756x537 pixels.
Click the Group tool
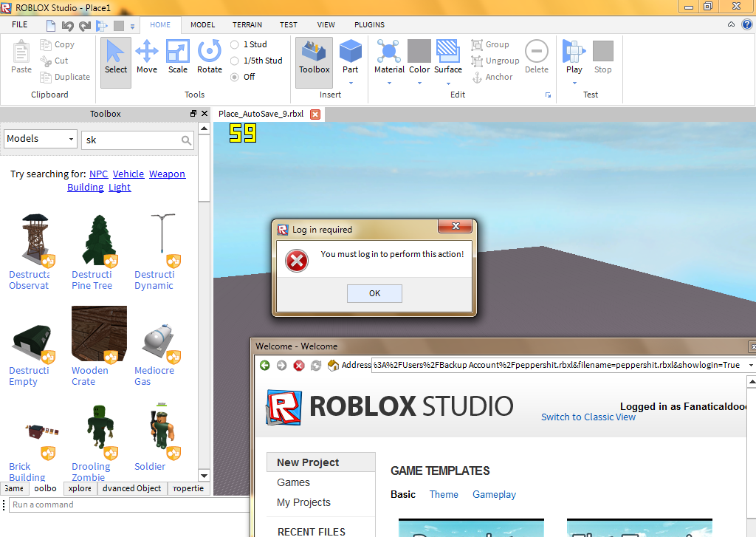point(492,44)
